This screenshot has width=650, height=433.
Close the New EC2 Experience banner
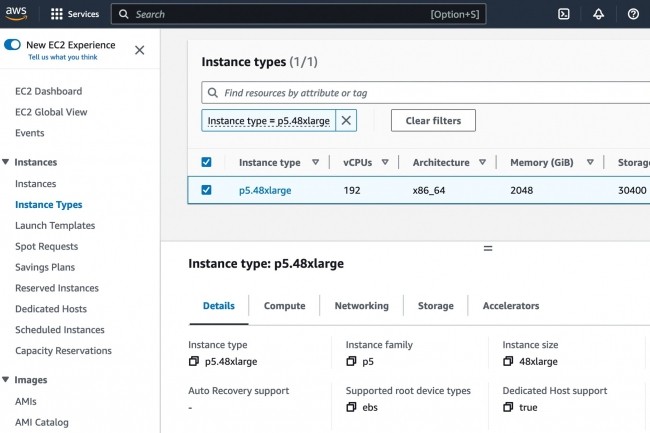140,50
